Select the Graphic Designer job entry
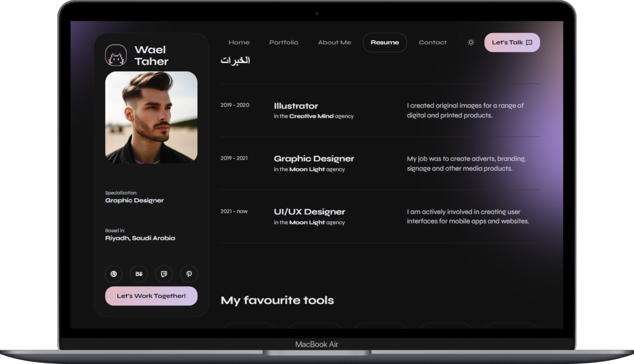 click(380, 164)
